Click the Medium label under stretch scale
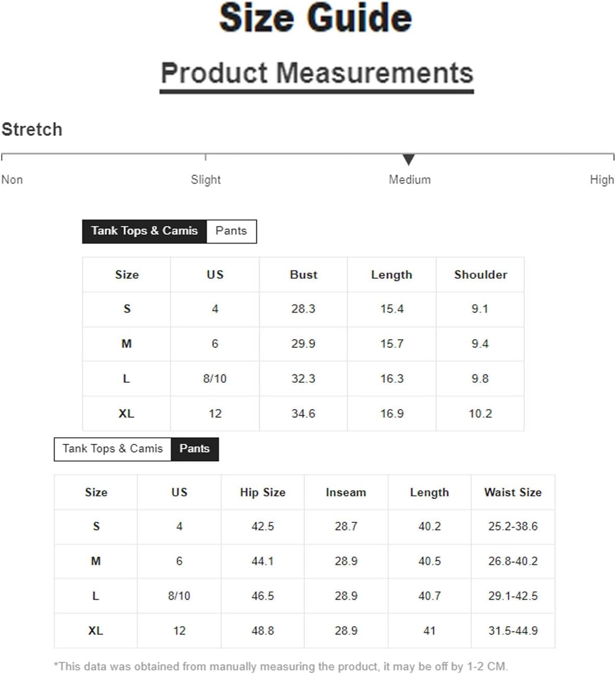 (x=409, y=180)
